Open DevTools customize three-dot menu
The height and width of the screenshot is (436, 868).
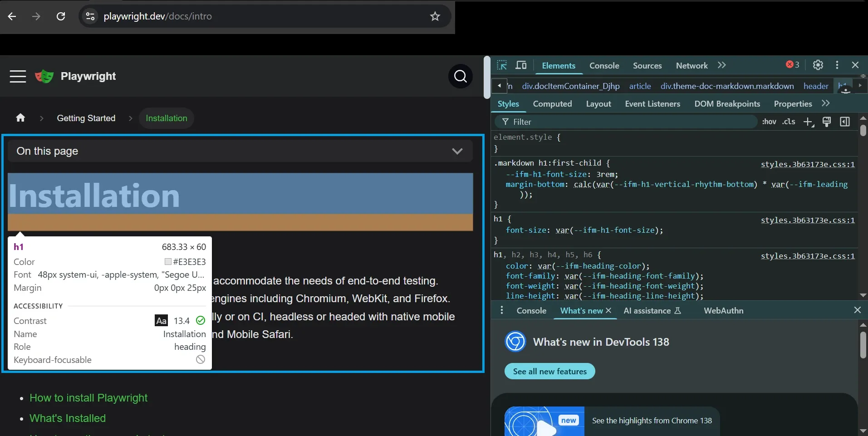click(837, 65)
